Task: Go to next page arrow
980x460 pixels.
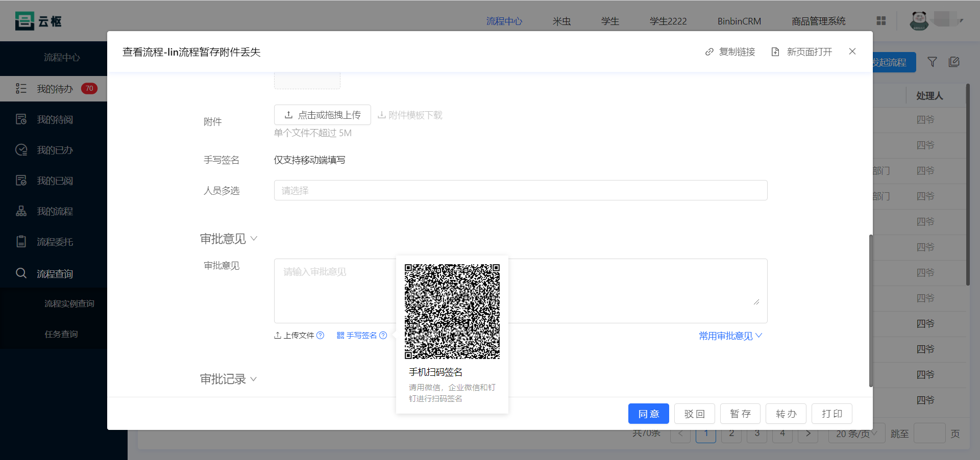Action: [808, 433]
